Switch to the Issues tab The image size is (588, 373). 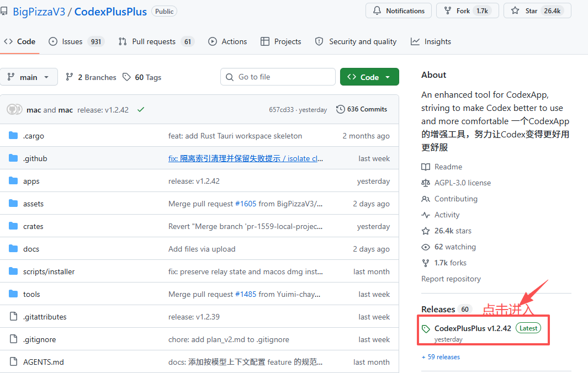point(76,41)
